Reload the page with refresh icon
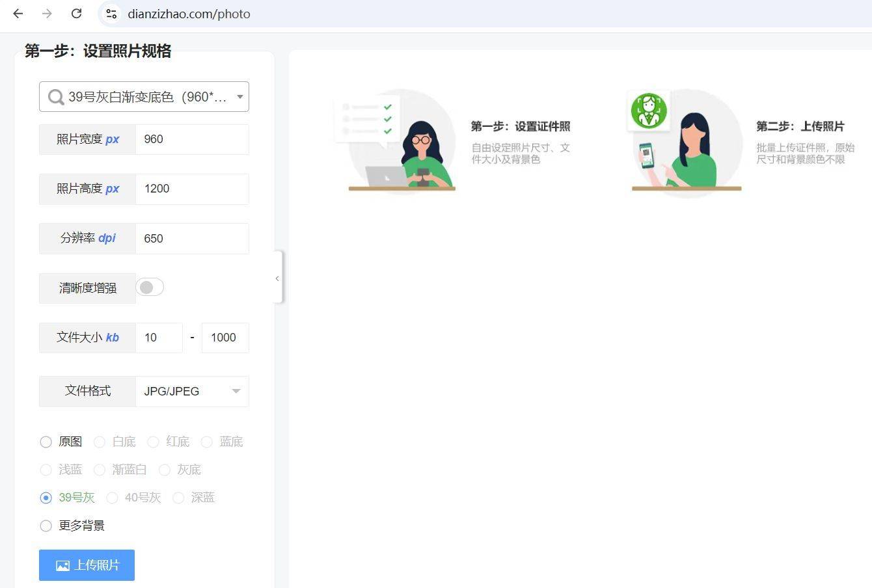 76,14
